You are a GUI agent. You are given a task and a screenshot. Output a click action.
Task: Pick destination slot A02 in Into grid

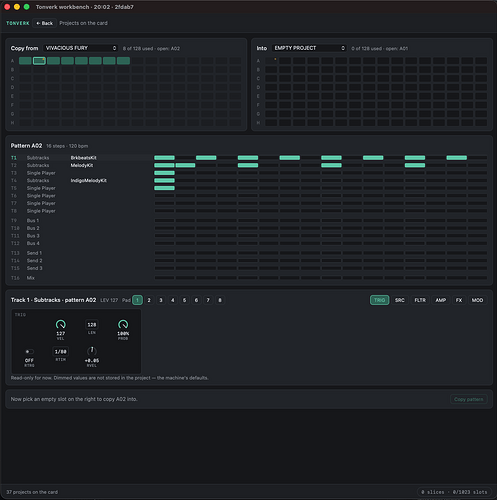[285, 61]
